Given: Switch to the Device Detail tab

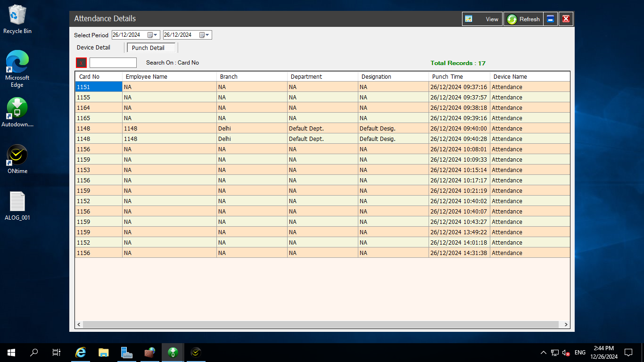Looking at the screenshot, I should click(93, 48).
